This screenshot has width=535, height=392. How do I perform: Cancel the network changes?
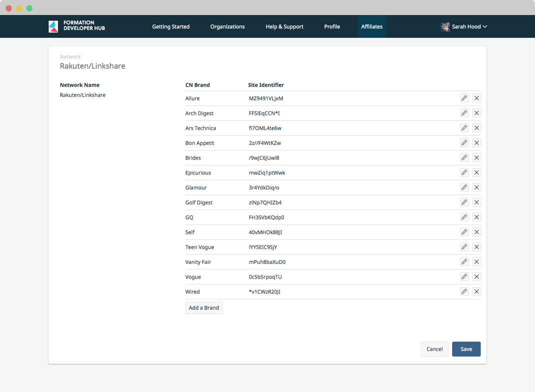(x=434, y=349)
